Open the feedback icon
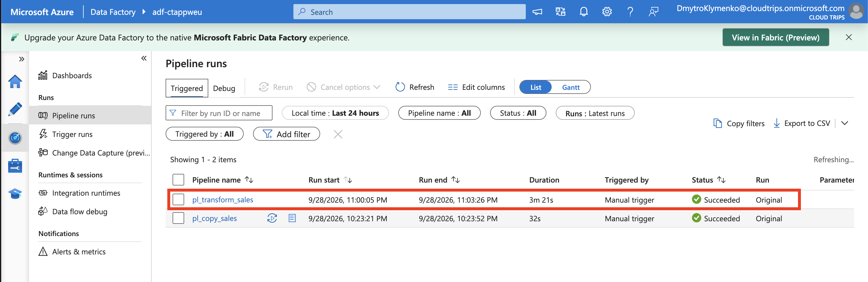868x282 pixels. [653, 12]
